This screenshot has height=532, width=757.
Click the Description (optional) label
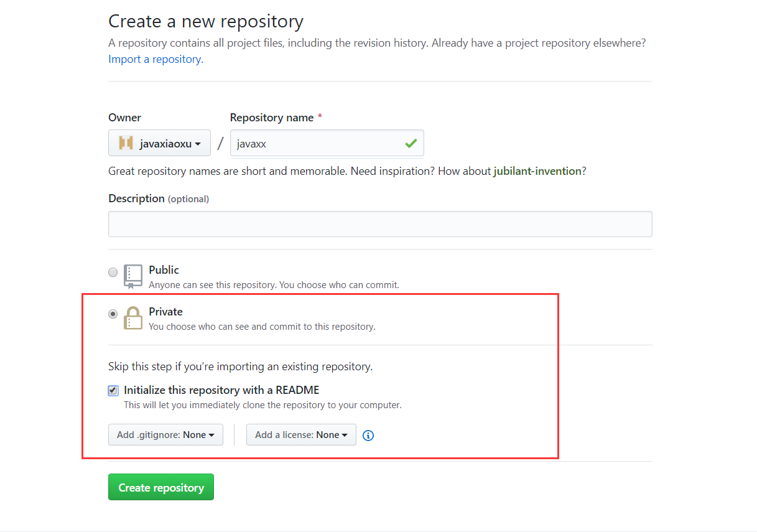(159, 198)
